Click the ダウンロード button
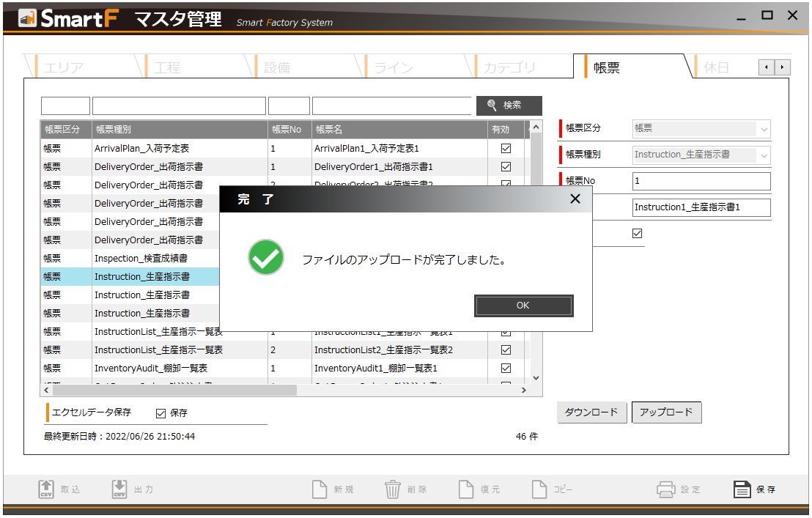The height and width of the screenshot is (518, 812). click(591, 412)
